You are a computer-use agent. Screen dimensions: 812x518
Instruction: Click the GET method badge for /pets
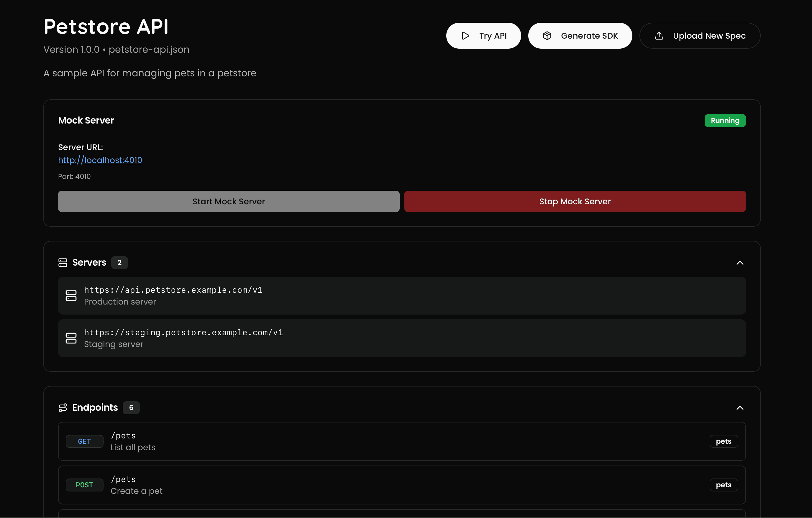(x=84, y=441)
